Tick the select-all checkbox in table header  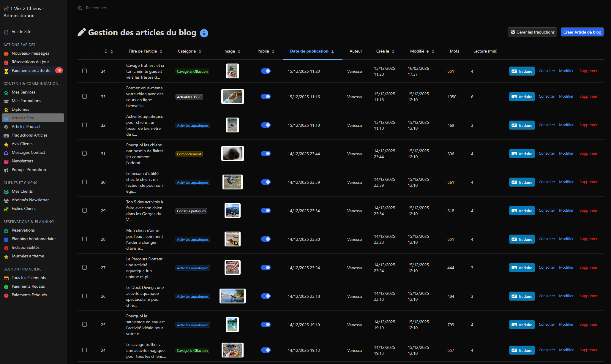pyautogui.click(x=87, y=51)
